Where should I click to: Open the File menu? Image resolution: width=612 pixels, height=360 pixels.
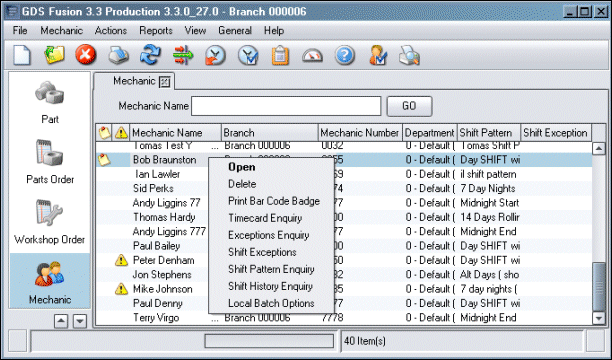[x=20, y=30]
